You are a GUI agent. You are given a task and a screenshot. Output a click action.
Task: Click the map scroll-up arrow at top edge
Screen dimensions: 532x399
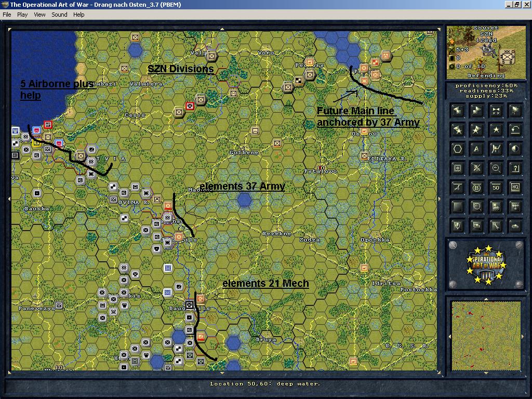[x=222, y=29]
